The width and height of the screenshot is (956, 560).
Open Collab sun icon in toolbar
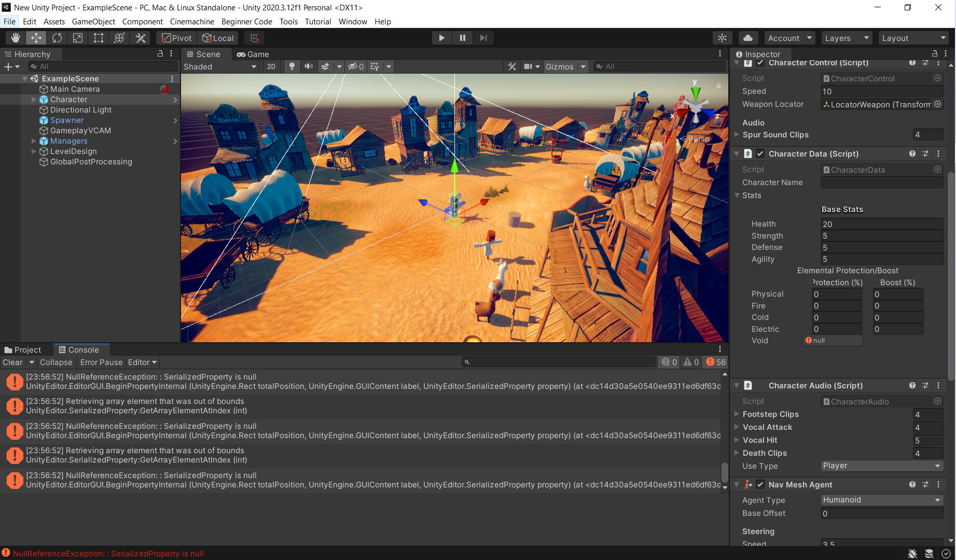(x=722, y=38)
